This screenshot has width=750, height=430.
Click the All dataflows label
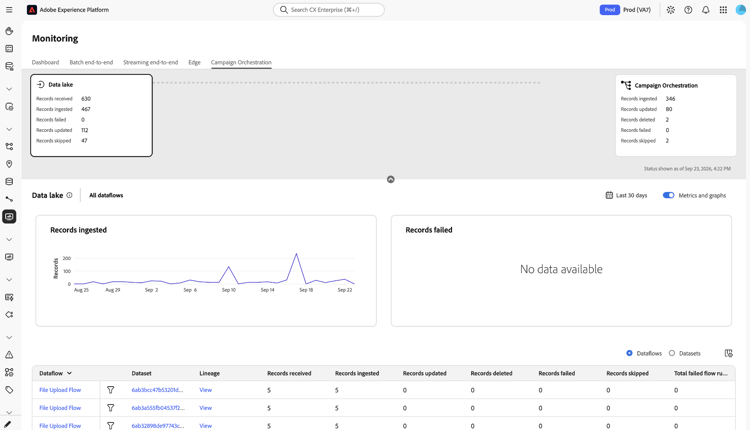106,195
